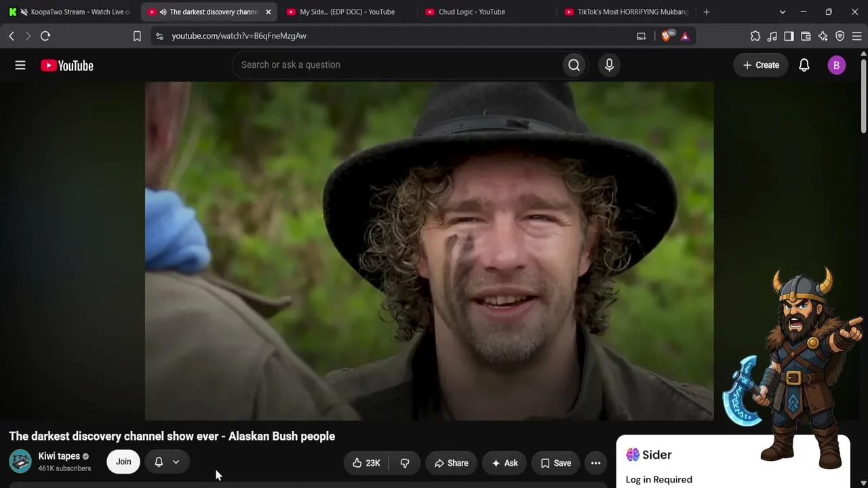
Task: Open the VPN shield icon
Action: (840, 36)
